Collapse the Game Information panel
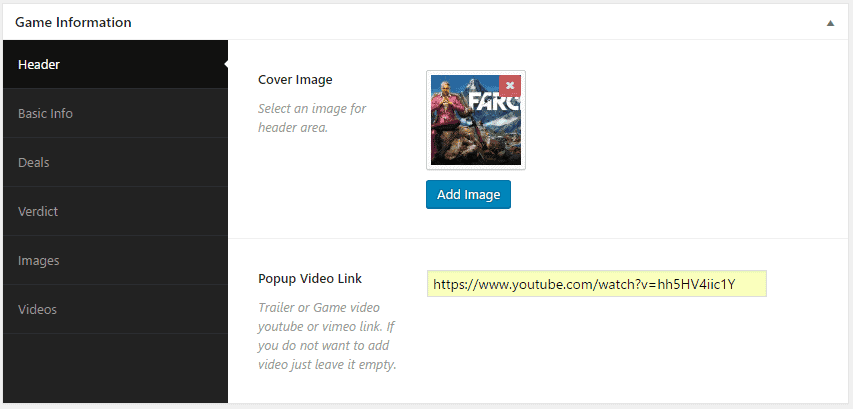 829,22
